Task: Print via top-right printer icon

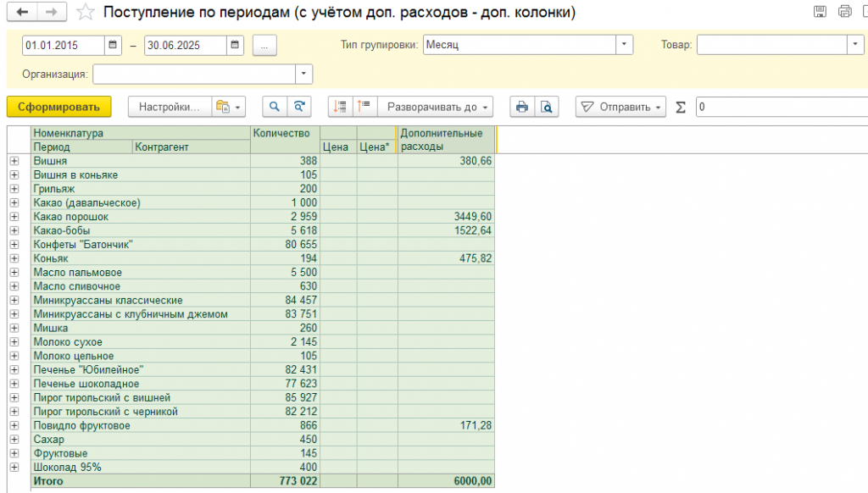Action: point(845,11)
